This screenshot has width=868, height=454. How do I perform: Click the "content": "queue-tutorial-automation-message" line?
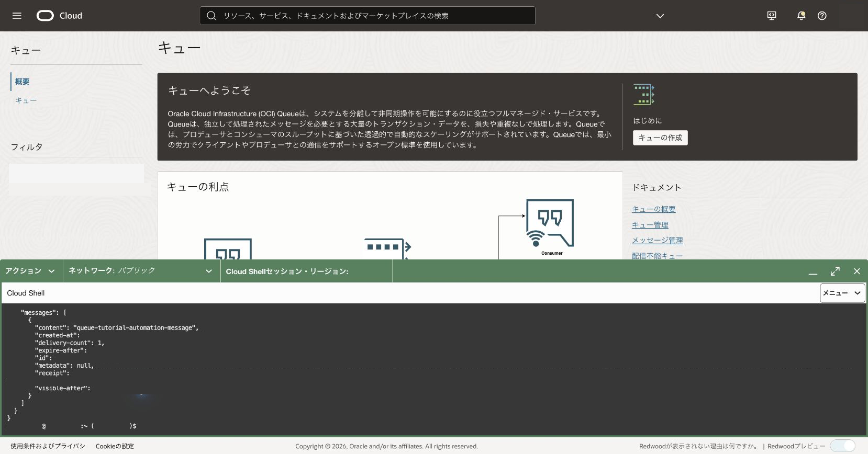pos(117,328)
